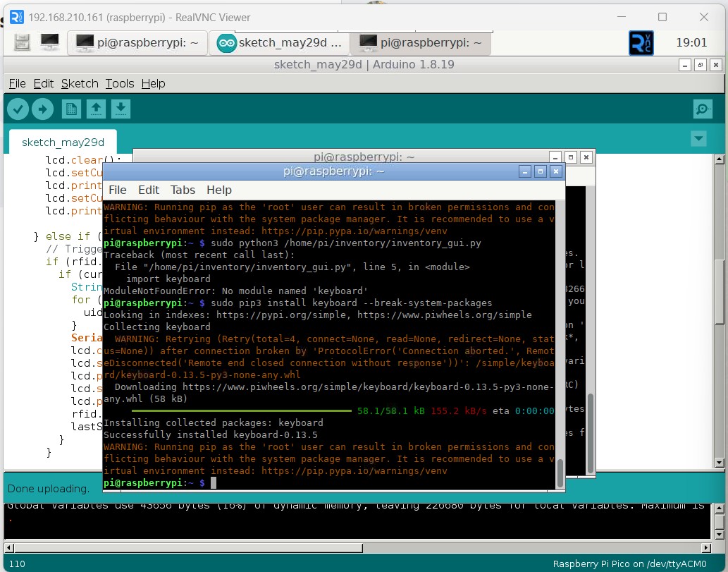Image resolution: width=728 pixels, height=572 pixels.
Task: Open the file manager taskbar icon
Action: (x=22, y=42)
